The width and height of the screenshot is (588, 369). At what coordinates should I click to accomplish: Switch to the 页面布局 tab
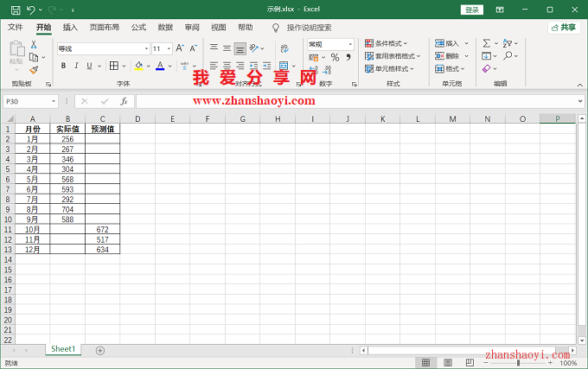pyautogui.click(x=105, y=28)
